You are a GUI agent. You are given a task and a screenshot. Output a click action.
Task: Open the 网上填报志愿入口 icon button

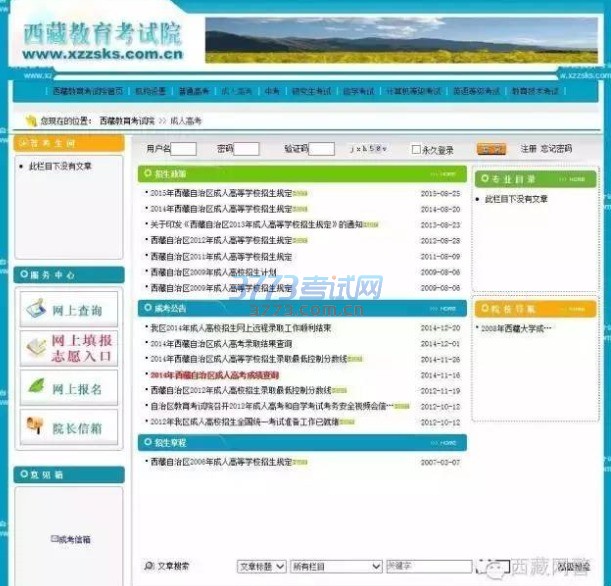click(69, 347)
